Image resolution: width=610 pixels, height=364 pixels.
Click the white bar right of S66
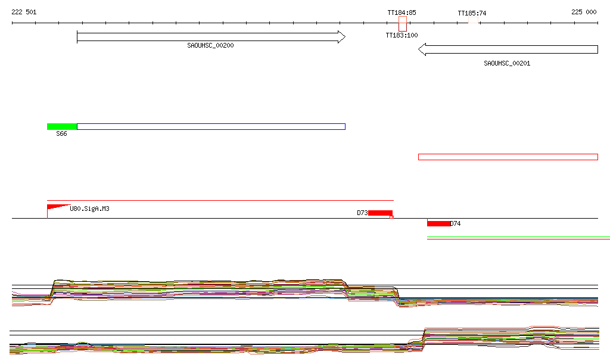(211, 126)
